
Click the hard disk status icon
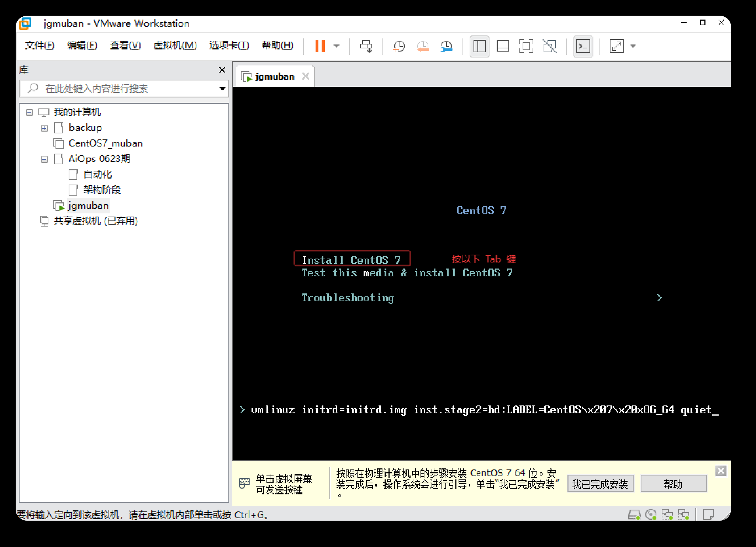point(634,515)
